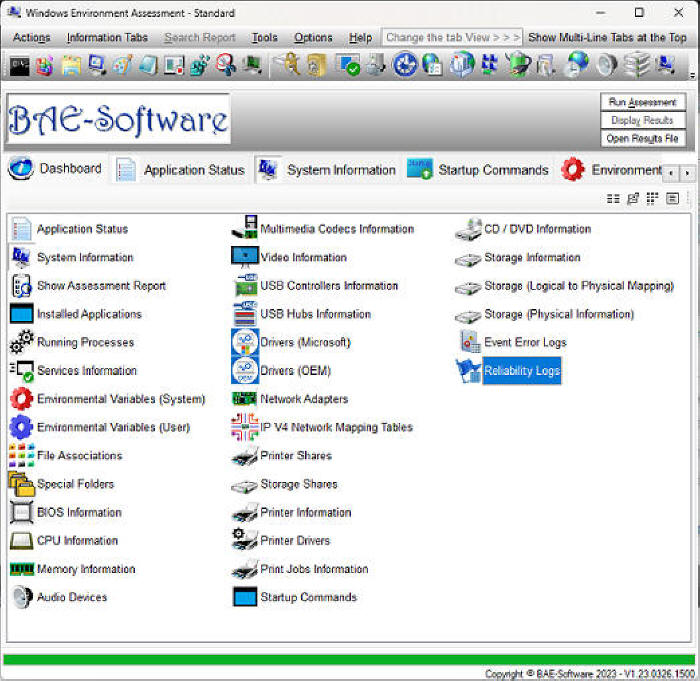
Task: Click the green battery power toolbar icon
Action: pyautogui.click(x=518, y=65)
